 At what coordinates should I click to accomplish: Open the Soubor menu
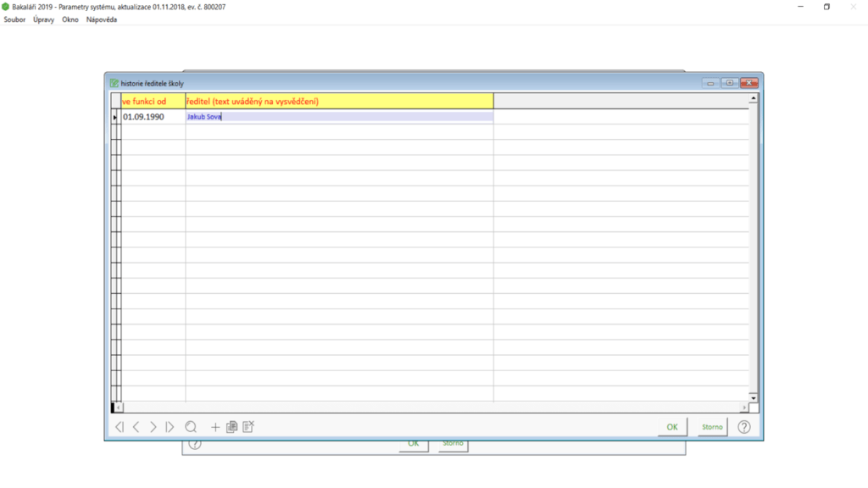[x=15, y=19]
